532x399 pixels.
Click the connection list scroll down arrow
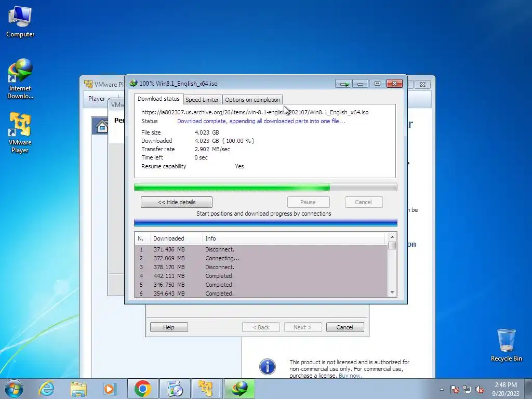click(392, 292)
